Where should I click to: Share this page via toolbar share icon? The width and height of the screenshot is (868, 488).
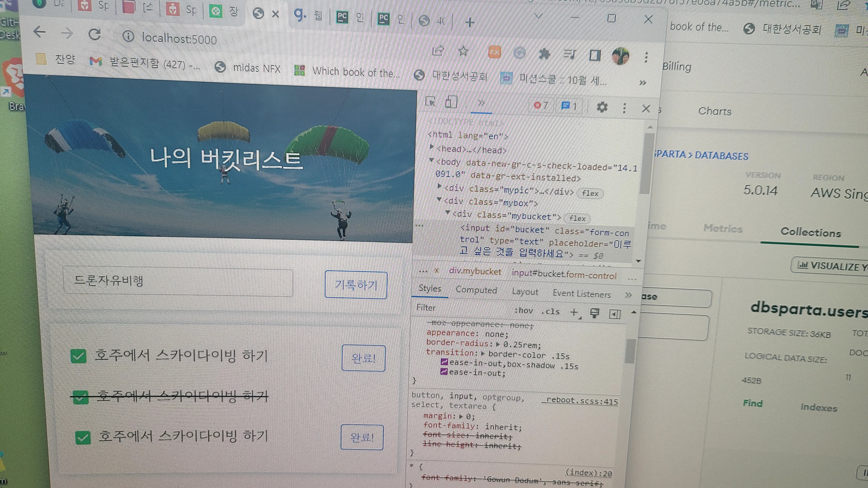click(438, 51)
